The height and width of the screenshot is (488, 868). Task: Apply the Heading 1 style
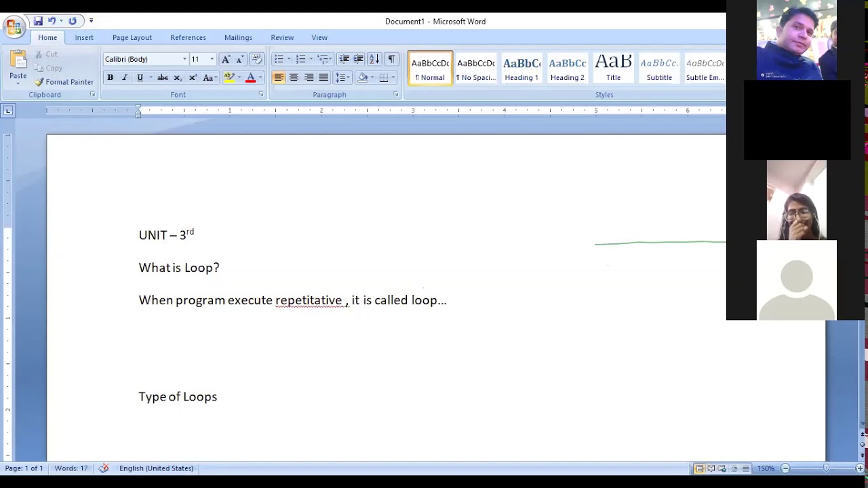click(521, 68)
